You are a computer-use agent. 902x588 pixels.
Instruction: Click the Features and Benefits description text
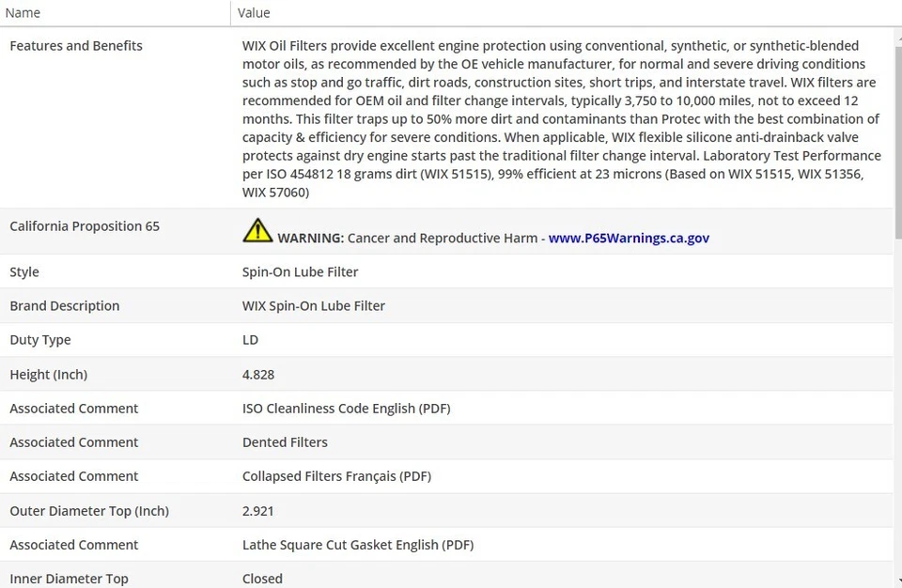point(561,118)
